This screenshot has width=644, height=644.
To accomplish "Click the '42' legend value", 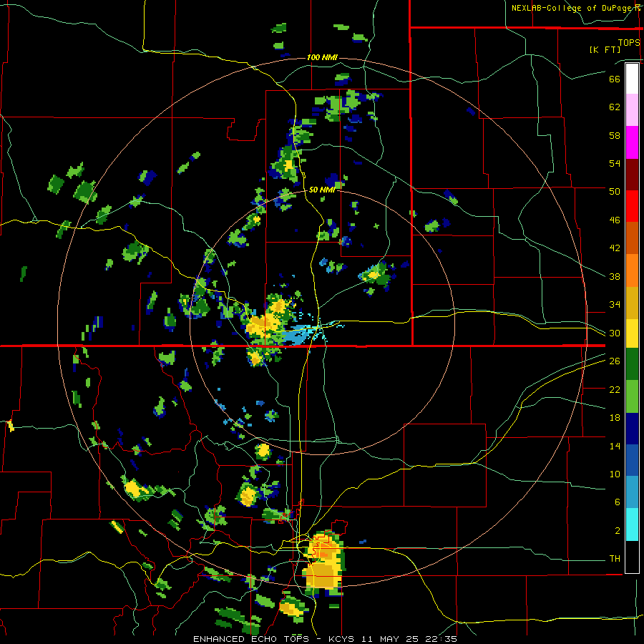I will [x=615, y=248].
